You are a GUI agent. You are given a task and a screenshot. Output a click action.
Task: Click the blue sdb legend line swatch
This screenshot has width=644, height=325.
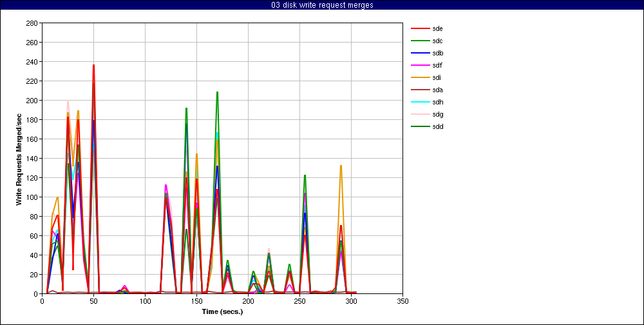420,53
